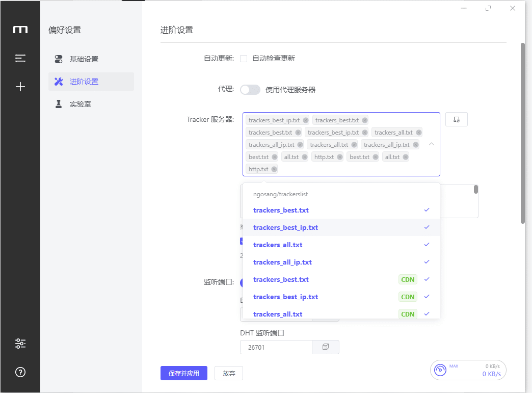Click the chess-piece icon beside 实验室
532x393 pixels.
[59, 104]
